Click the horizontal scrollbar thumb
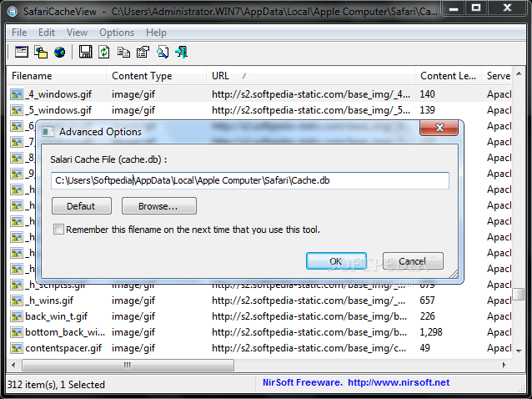This screenshot has height=399, width=532. point(128,365)
